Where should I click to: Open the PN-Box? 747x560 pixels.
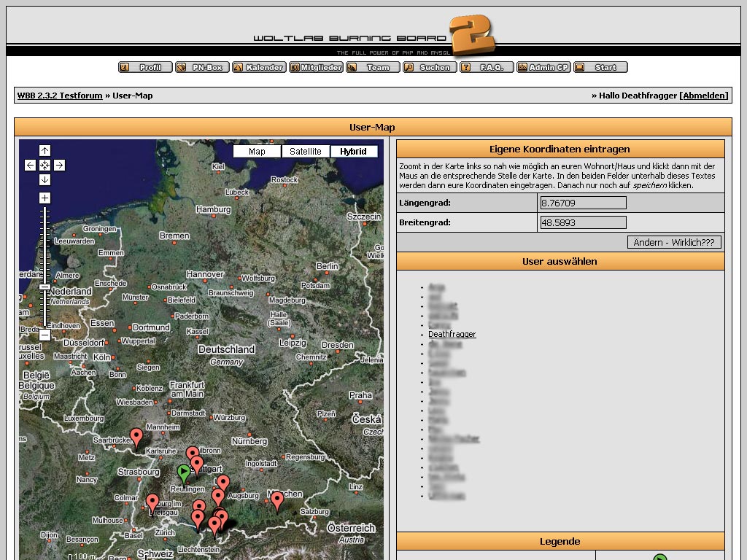pyautogui.click(x=202, y=68)
